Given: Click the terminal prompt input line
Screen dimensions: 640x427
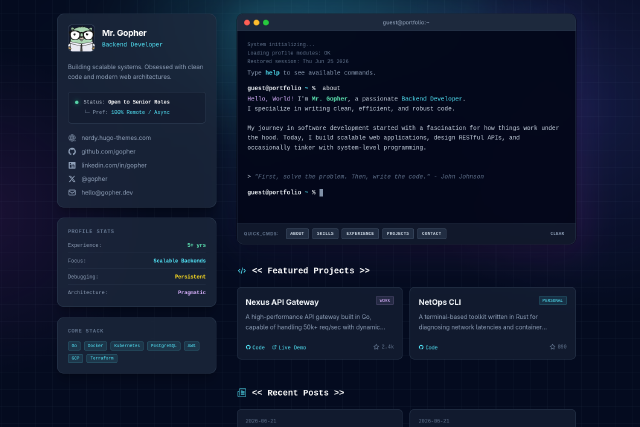Looking at the screenshot, I should pos(406,192).
